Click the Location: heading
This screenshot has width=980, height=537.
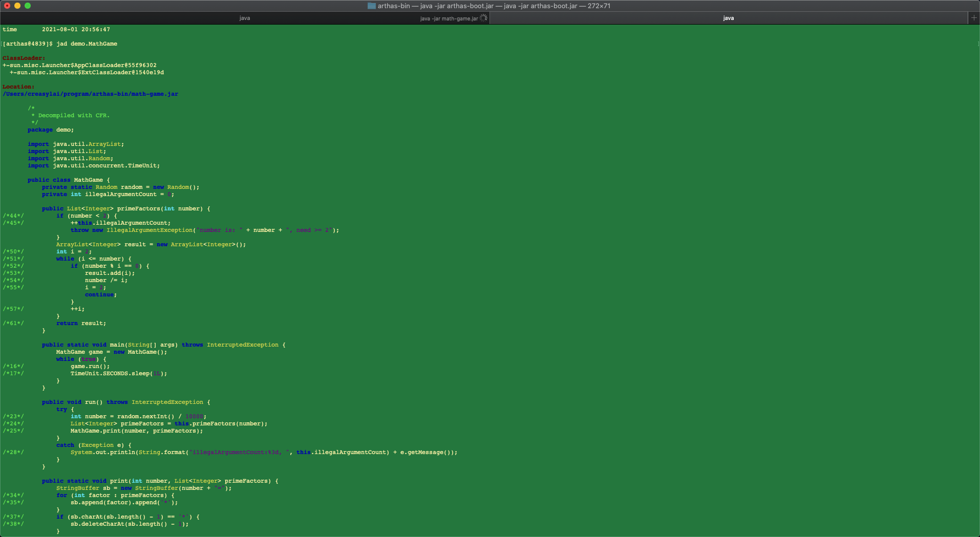click(18, 87)
